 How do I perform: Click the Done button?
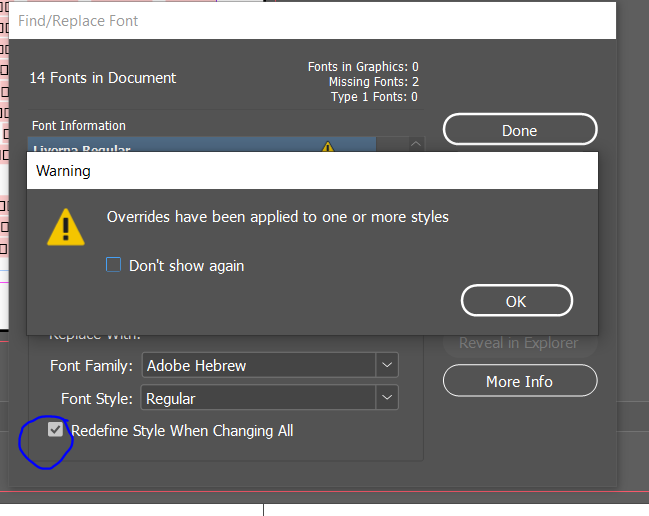519,130
